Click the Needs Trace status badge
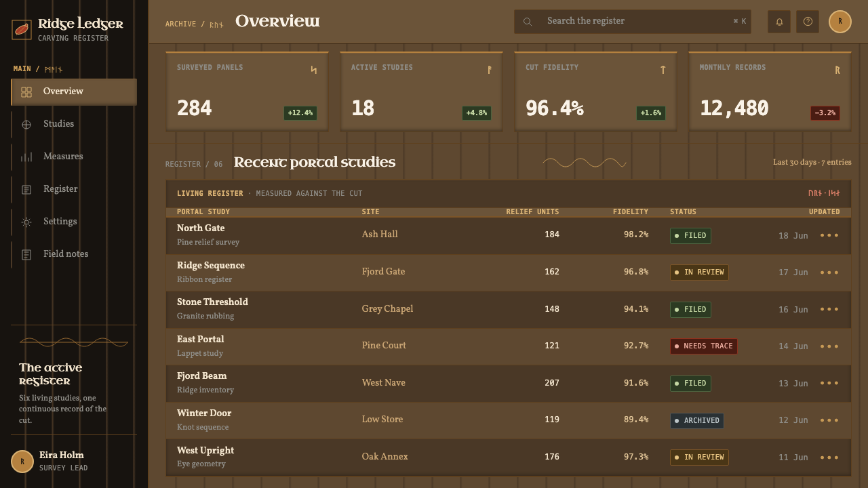 [x=704, y=346]
